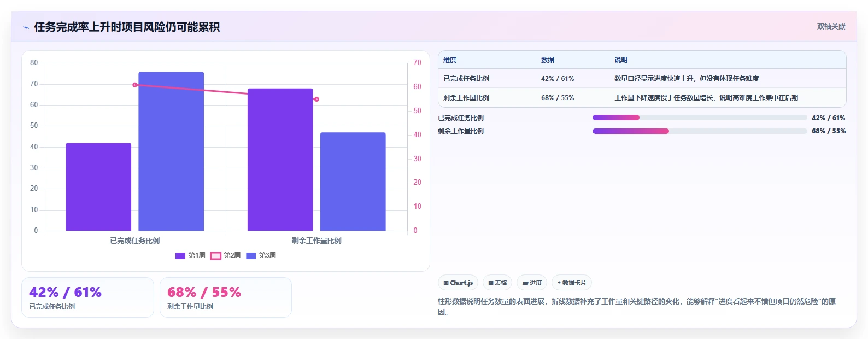Click 第3周 bar in 已完成任务比例 group
Screen dimensions: 868x339
click(x=171, y=151)
